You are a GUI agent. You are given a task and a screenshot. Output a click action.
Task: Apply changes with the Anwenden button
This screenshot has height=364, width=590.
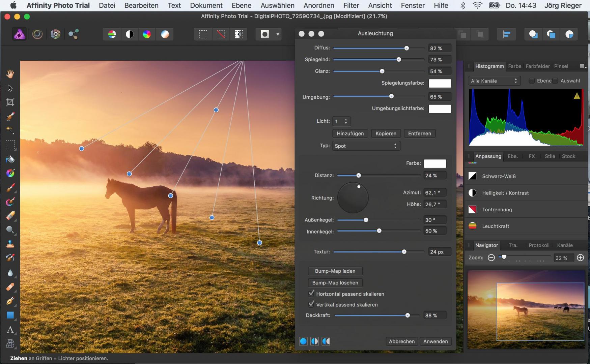(436, 341)
